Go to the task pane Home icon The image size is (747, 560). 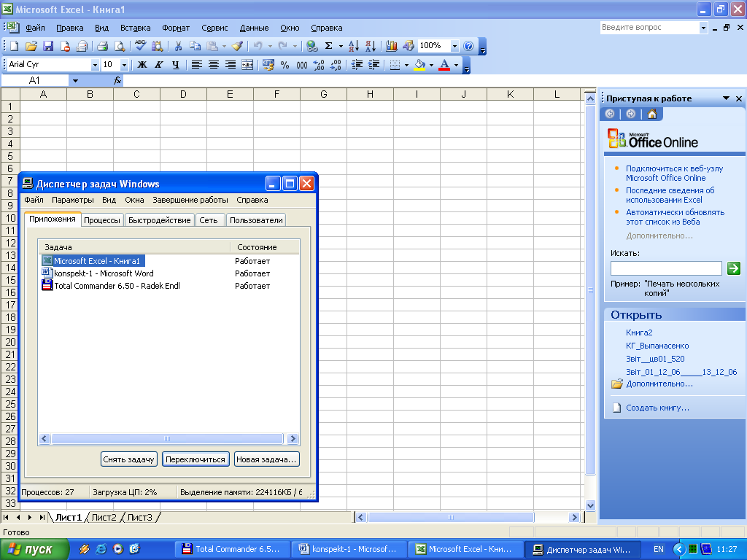(x=651, y=114)
